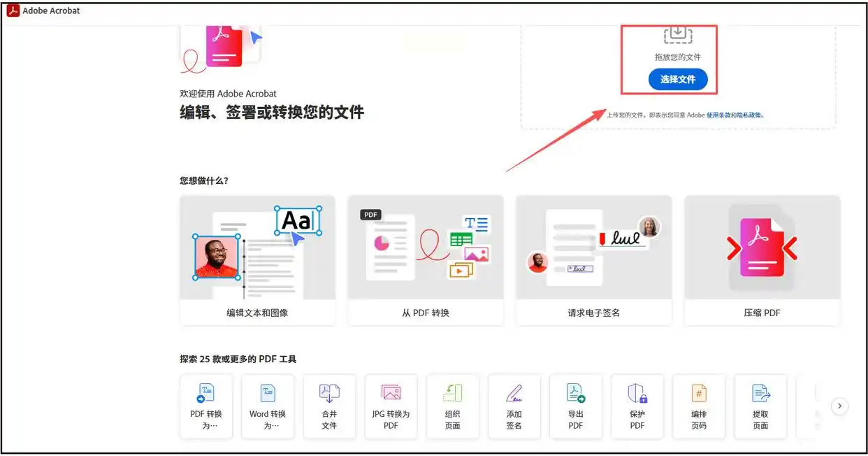Click the 压缩 PDF label text
This screenshot has width=868, height=456.
(762, 313)
